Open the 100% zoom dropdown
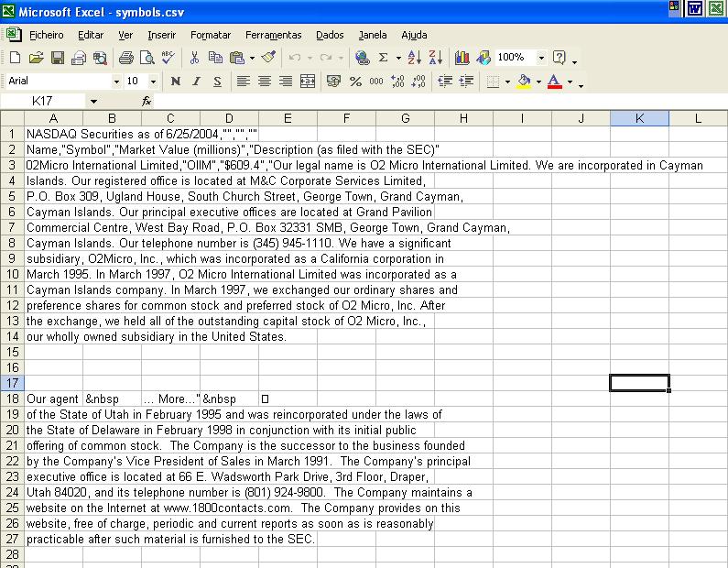Screen dimensions: 728x568 541,58
